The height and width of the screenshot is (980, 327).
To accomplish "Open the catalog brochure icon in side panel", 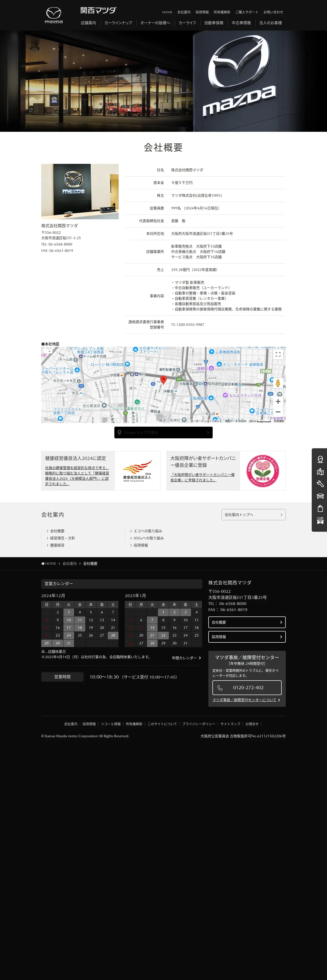I will pos(320,508).
